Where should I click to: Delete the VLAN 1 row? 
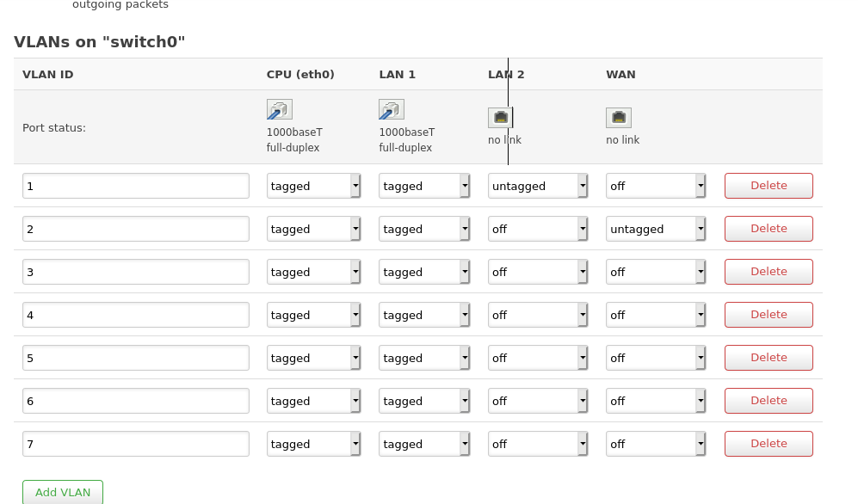(x=768, y=186)
